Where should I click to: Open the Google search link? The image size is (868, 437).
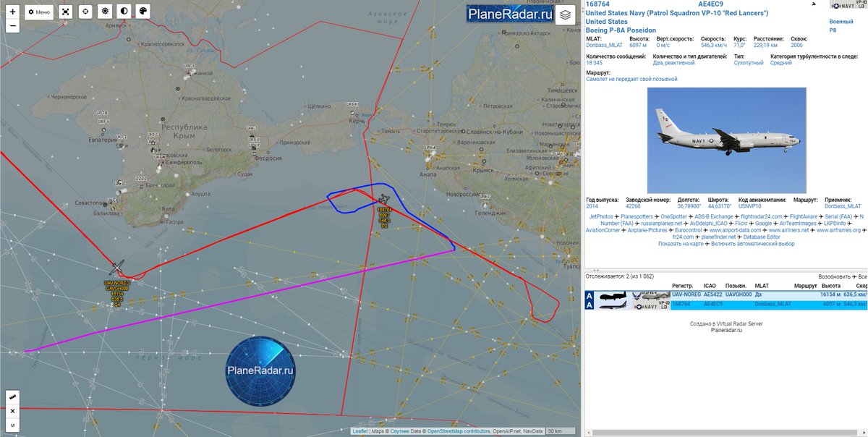763,224
